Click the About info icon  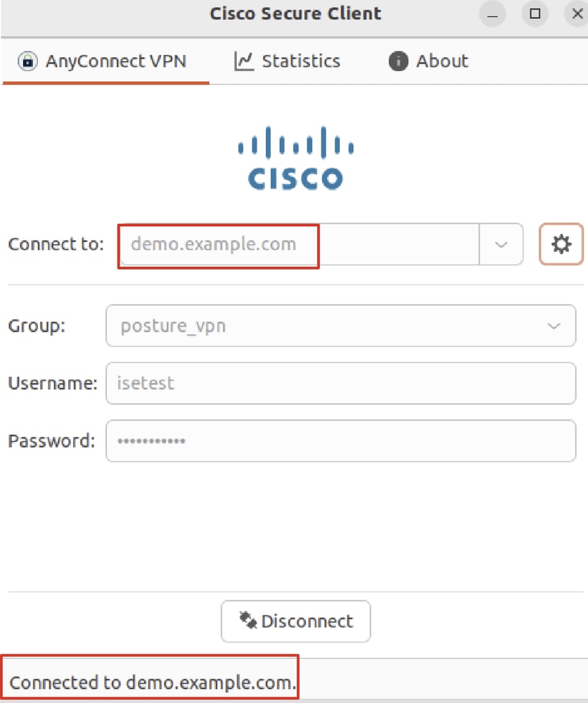coord(398,61)
